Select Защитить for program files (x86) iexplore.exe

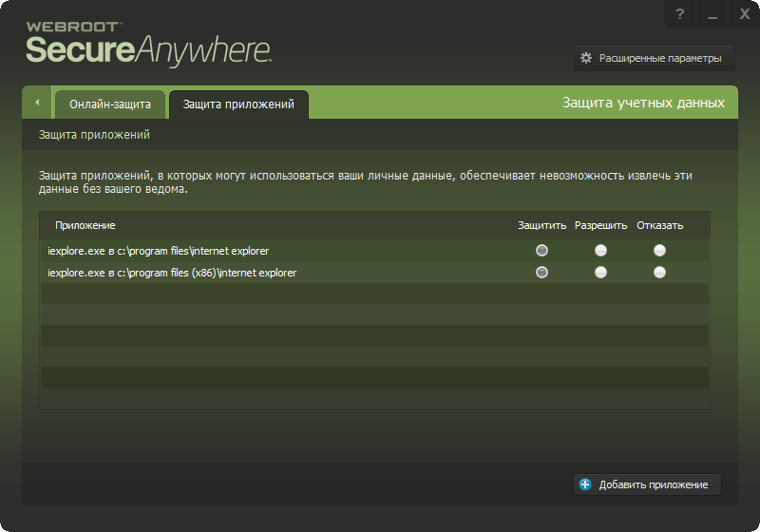click(541, 273)
